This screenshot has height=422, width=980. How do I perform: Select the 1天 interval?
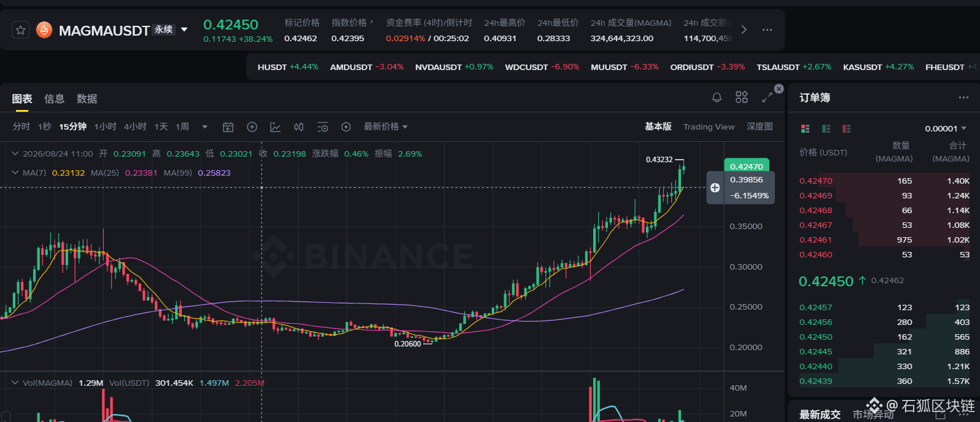pyautogui.click(x=161, y=127)
